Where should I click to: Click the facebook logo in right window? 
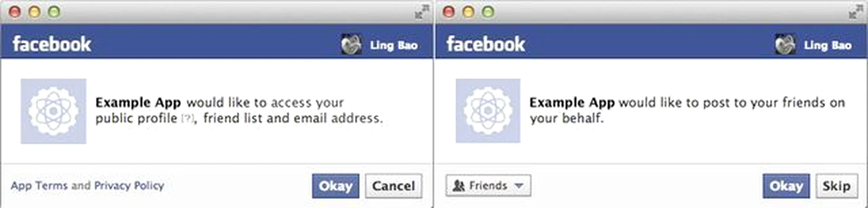[486, 44]
